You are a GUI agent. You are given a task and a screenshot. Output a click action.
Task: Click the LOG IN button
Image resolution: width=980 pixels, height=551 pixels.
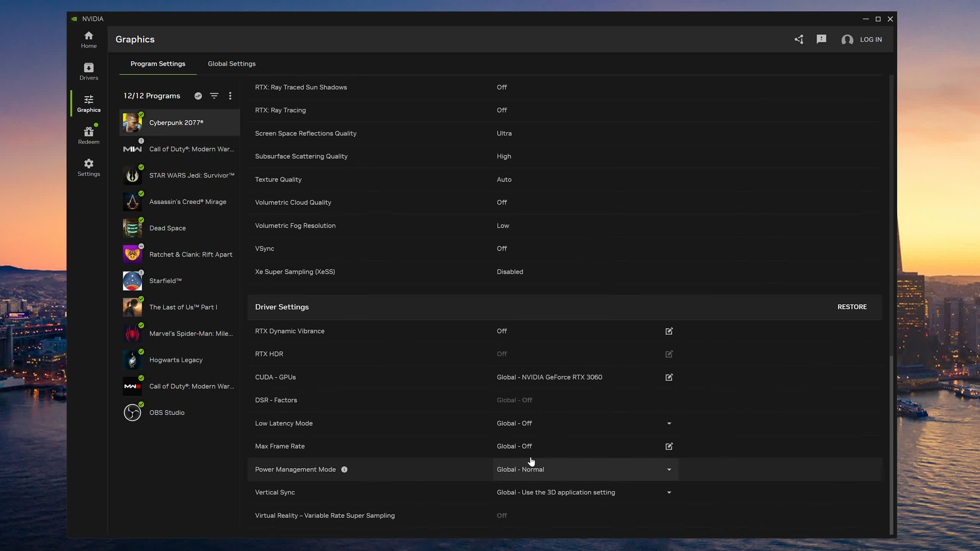[871, 39]
